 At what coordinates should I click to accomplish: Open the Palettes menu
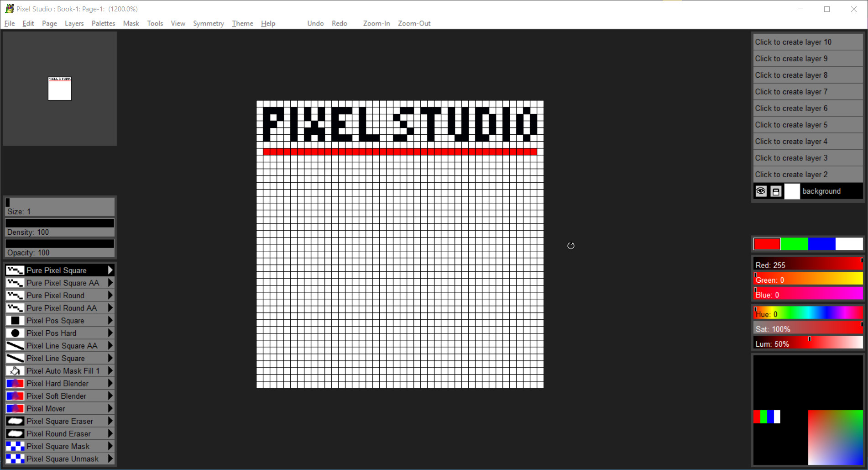click(104, 23)
